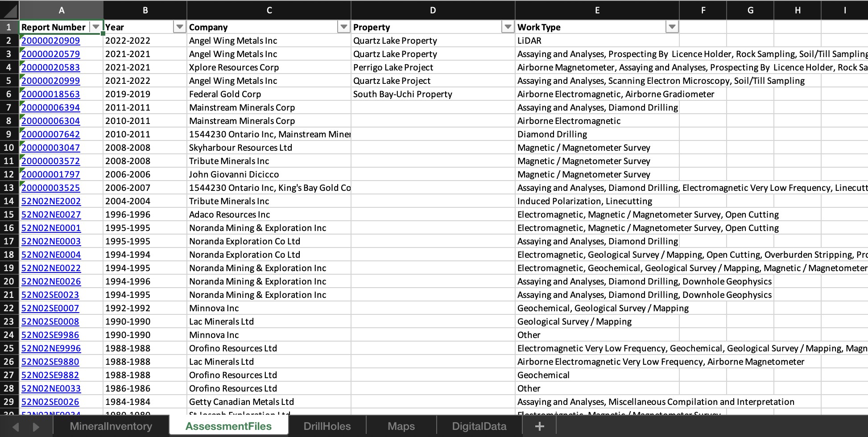Select column E by clicking its header
868x437 pixels.
(x=597, y=10)
